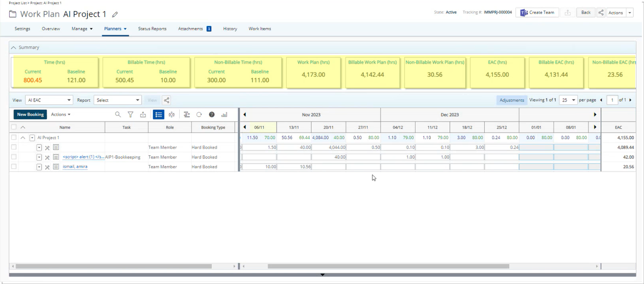
Task: Check the select-all checkbox in Name header
Action: (x=14, y=127)
